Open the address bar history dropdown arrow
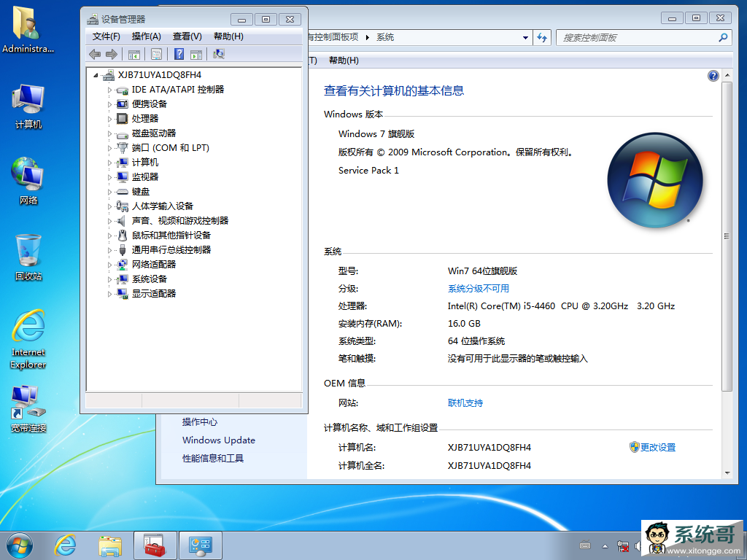The image size is (747, 560). pyautogui.click(x=525, y=38)
